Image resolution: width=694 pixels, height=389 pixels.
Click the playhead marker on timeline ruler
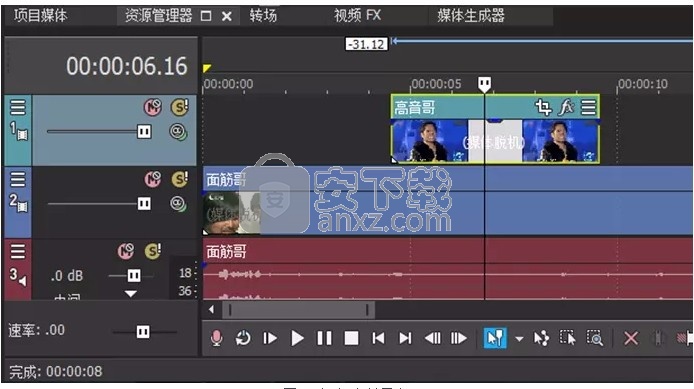tap(484, 84)
